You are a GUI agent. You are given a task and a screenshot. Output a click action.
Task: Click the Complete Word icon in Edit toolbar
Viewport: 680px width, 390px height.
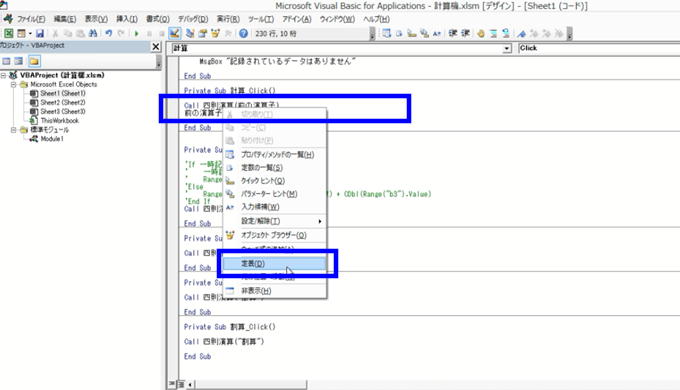(x=437, y=33)
